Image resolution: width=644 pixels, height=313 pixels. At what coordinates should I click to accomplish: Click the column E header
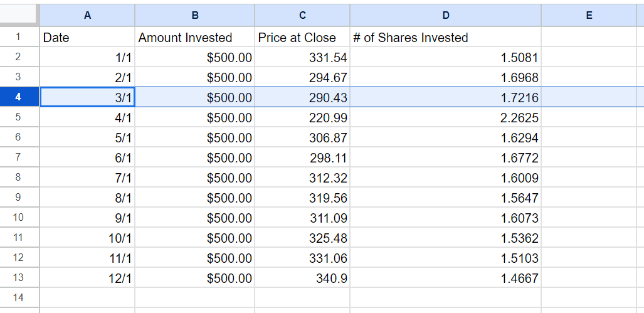[588, 16]
